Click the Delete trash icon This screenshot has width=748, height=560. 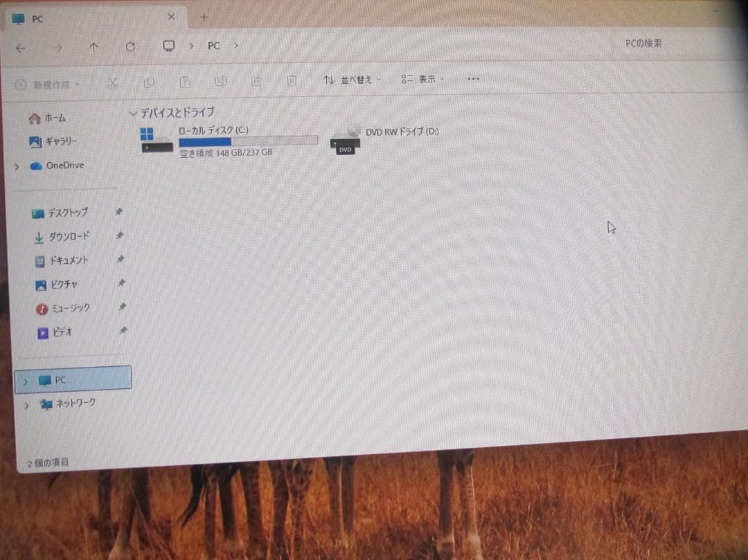(x=292, y=80)
